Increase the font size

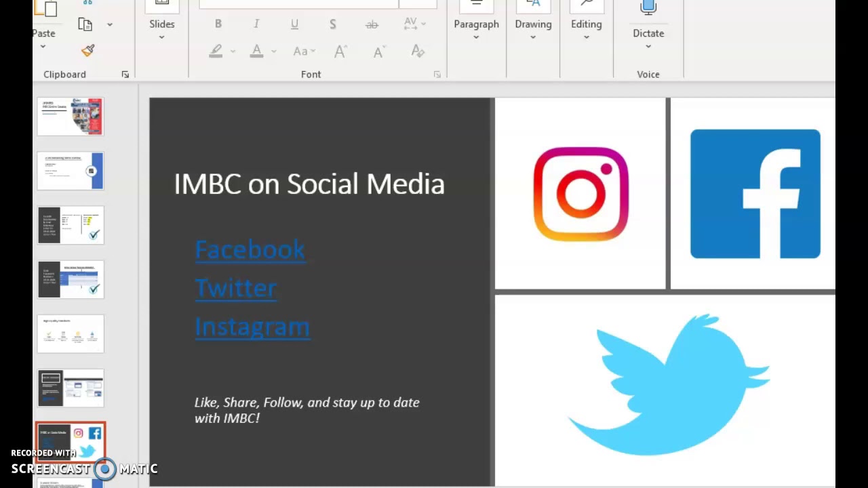[340, 51]
